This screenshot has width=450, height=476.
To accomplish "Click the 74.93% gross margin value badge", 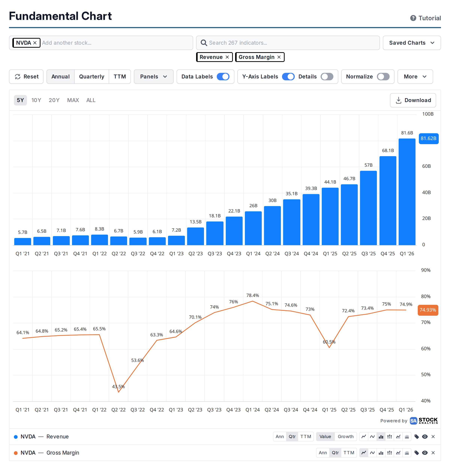I will 428,310.
